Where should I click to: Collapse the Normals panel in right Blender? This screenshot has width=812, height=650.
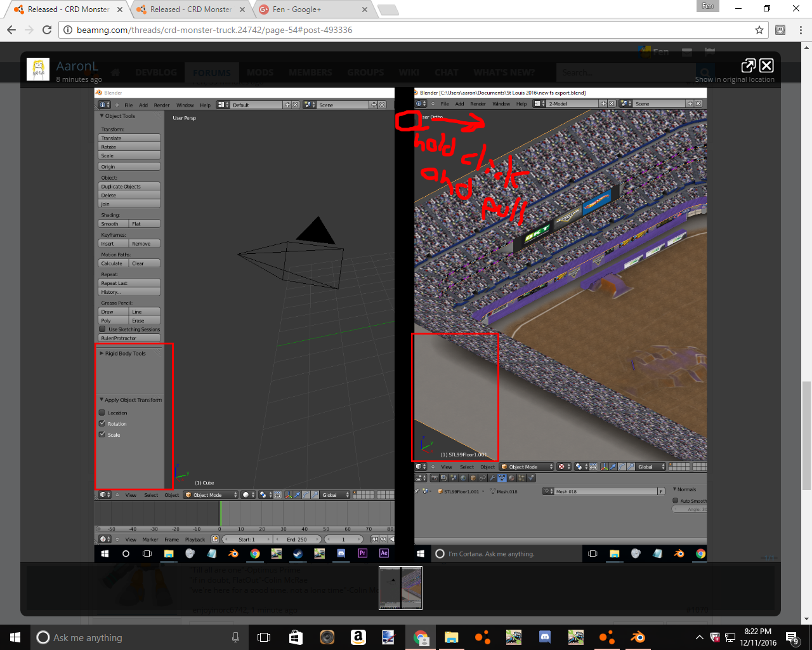point(674,489)
